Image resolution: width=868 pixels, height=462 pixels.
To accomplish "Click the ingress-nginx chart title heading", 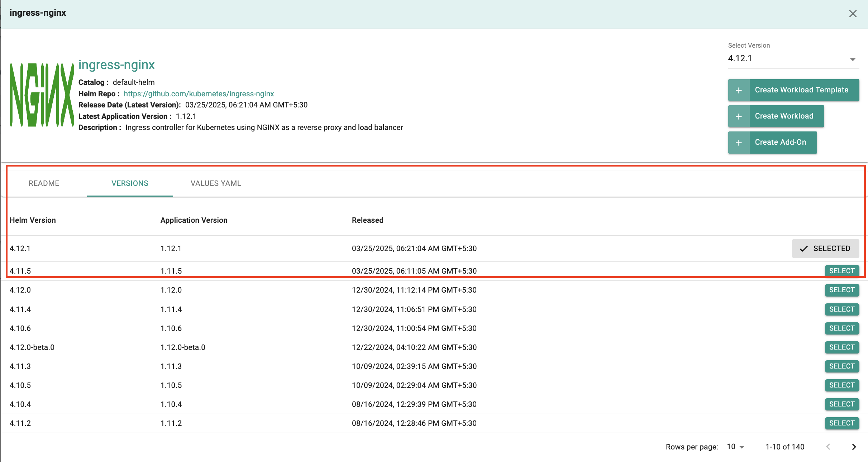I will (x=116, y=65).
